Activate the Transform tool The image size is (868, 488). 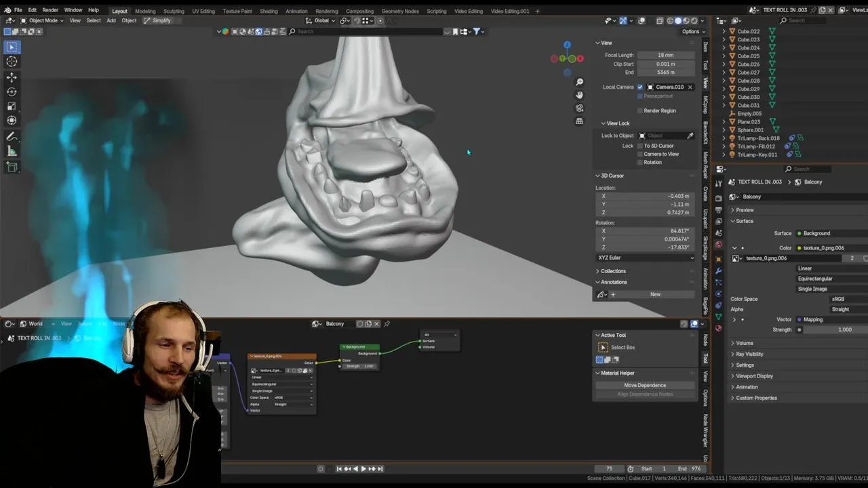(x=12, y=121)
